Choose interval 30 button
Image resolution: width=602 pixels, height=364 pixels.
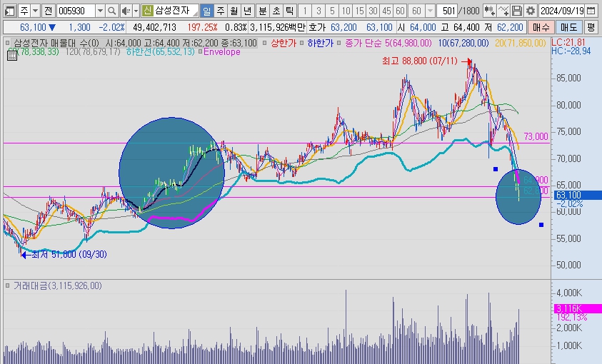pyautogui.click(x=373, y=11)
